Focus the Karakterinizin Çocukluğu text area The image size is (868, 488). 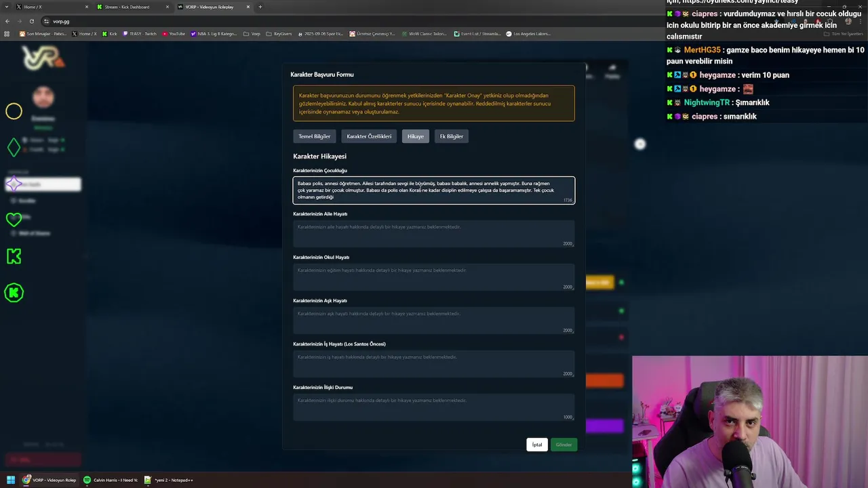434,190
